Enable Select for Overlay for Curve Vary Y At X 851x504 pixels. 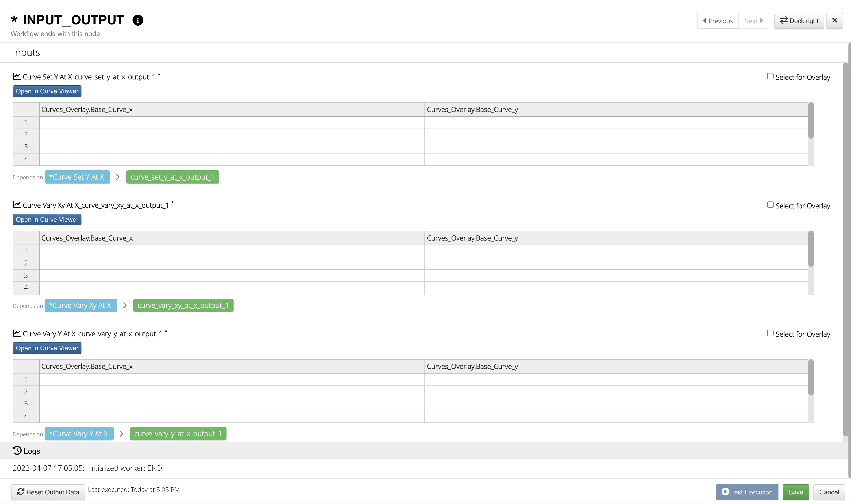(x=770, y=333)
